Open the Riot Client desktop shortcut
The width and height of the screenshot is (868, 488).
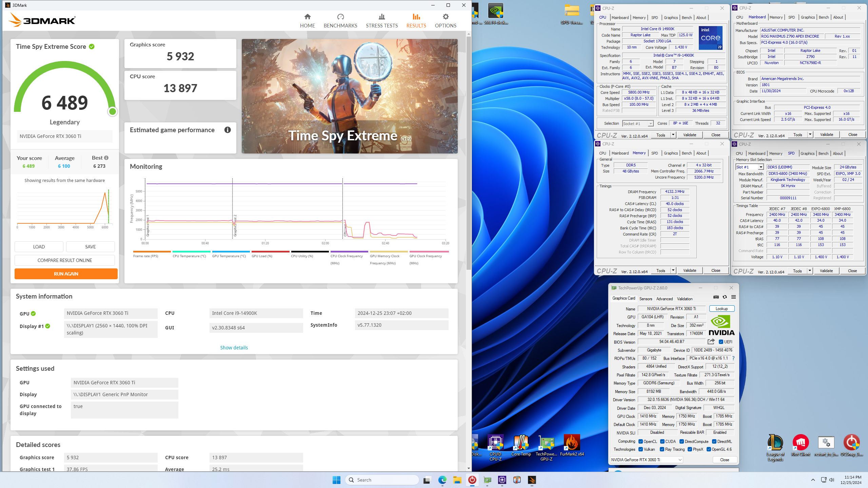click(x=801, y=446)
